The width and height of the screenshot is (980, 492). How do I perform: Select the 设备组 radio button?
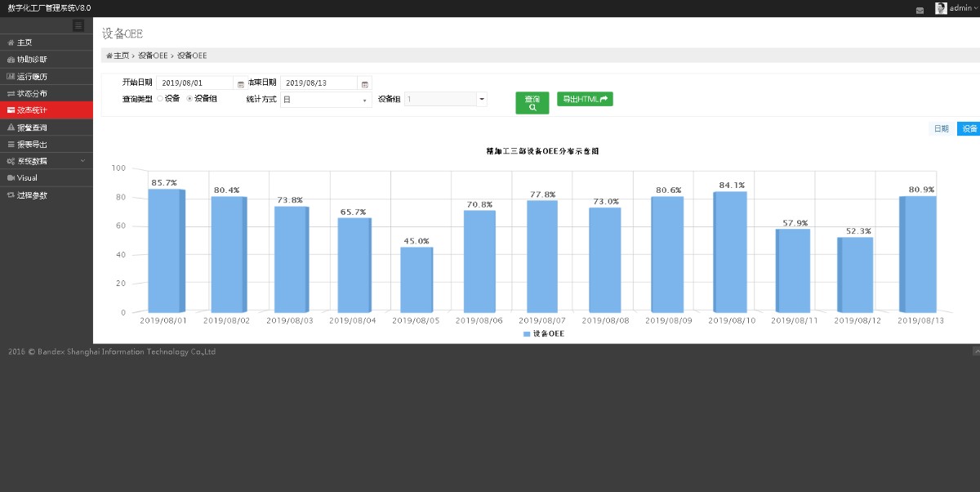point(189,98)
